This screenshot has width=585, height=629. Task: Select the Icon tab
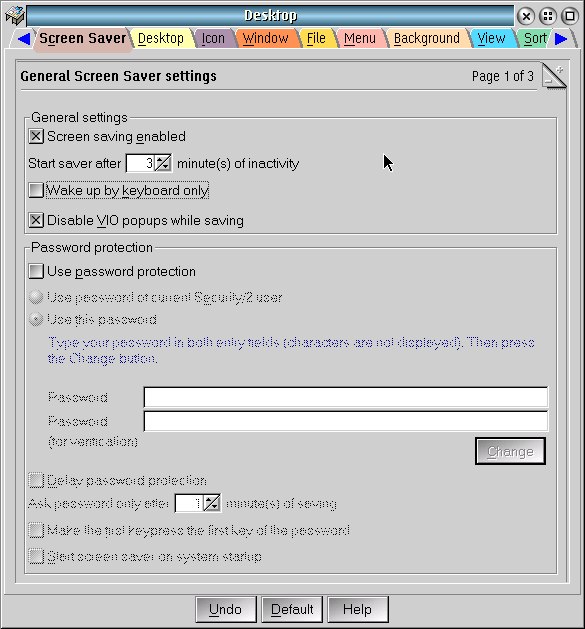213,39
